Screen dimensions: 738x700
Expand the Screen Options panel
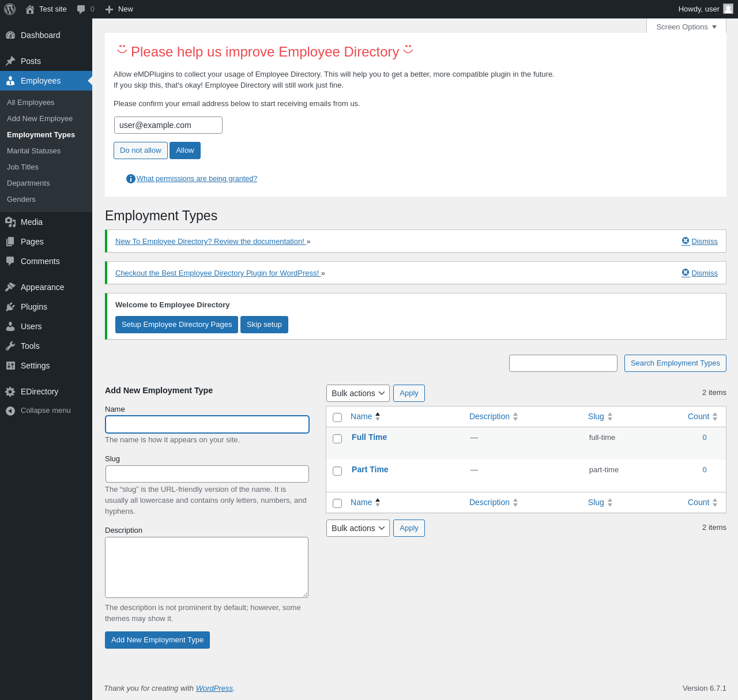click(x=686, y=27)
